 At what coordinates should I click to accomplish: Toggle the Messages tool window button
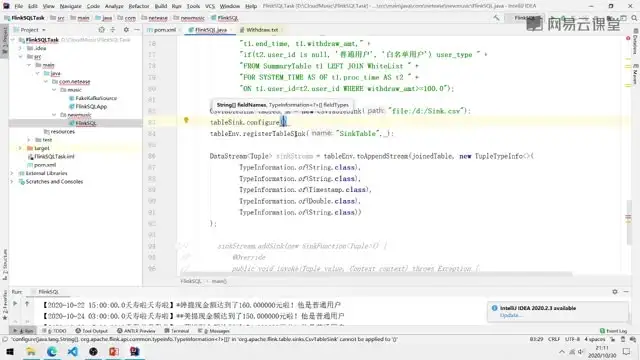(214, 331)
